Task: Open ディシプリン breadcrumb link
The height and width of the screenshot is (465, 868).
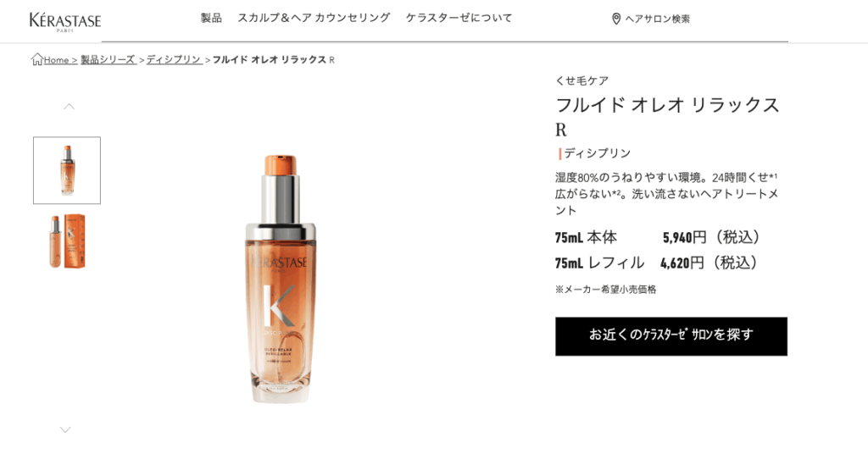Action: (175, 59)
